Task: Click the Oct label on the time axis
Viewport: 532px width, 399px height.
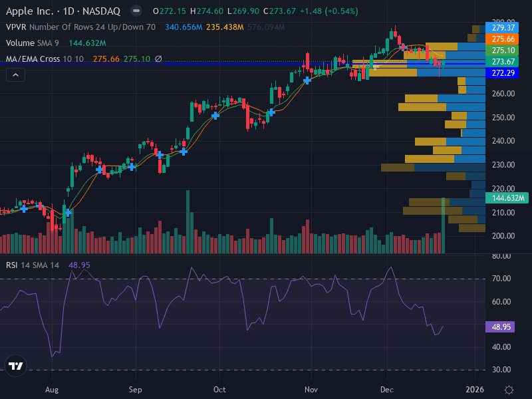Action: coord(219,390)
